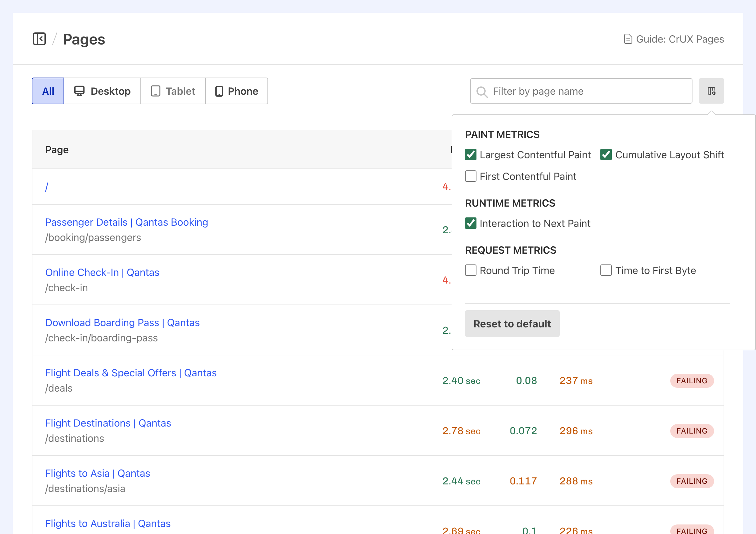
Task: Click the back navigation icon beside Pages breadcrumb
Action: (x=39, y=38)
